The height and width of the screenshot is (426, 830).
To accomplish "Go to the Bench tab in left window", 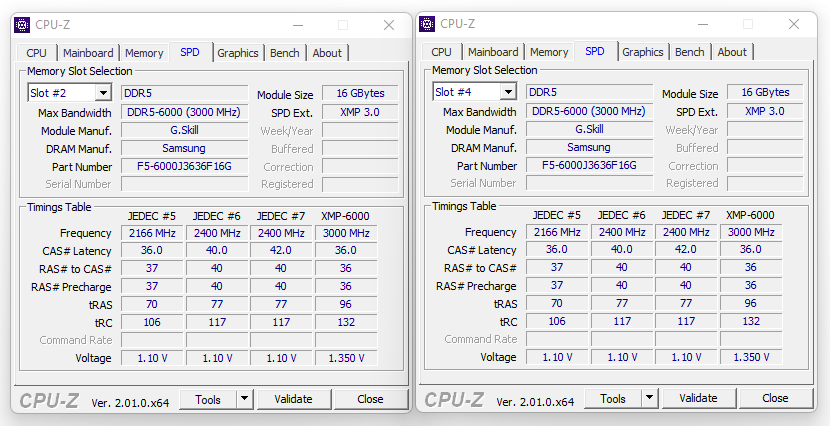I will click(x=285, y=53).
